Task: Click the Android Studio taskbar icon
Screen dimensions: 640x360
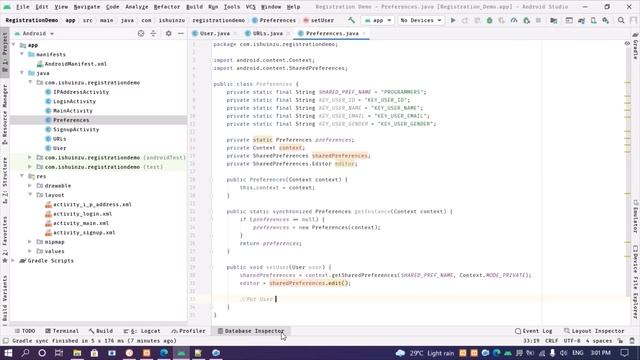Action: point(181,353)
